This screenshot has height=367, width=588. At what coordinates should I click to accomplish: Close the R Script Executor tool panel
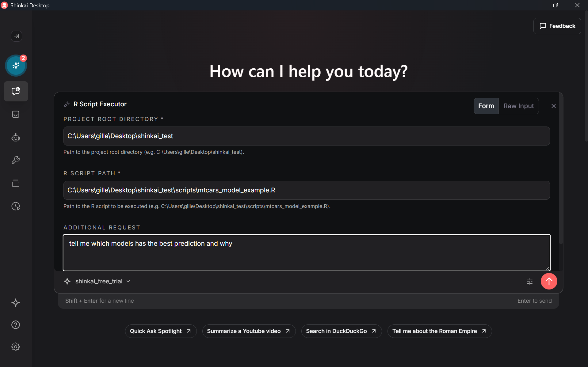coord(553,106)
